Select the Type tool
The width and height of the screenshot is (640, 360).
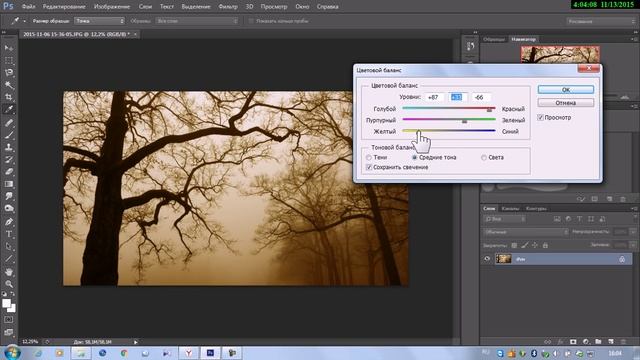point(9,234)
